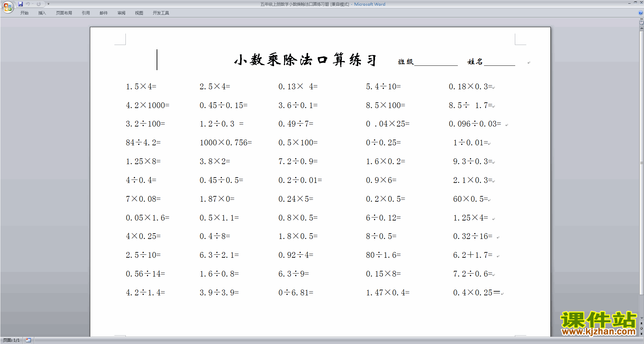Screen dimensions: 644x344
Task: Click the split-window handle above the ruler icon
Action: click(x=641, y=19)
